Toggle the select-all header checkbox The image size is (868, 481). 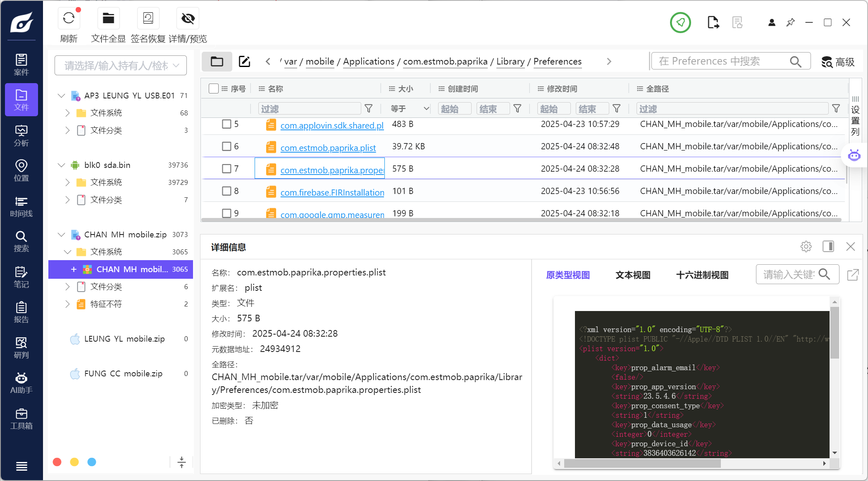pos(214,89)
